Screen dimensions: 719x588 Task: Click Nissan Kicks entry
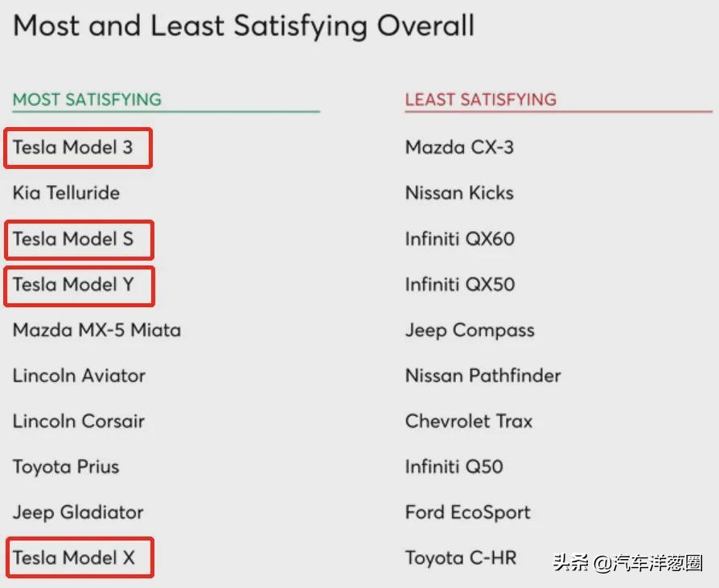tap(459, 193)
